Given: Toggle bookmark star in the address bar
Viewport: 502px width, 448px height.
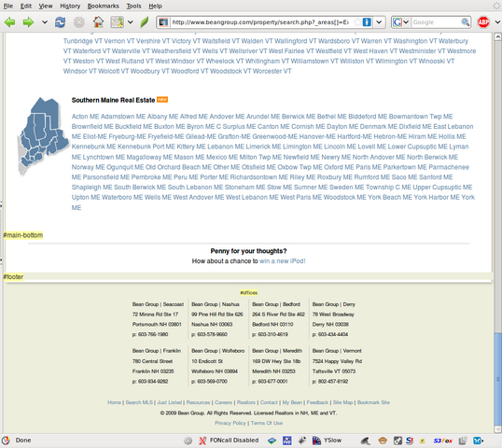Looking at the screenshot, I should [x=357, y=22].
